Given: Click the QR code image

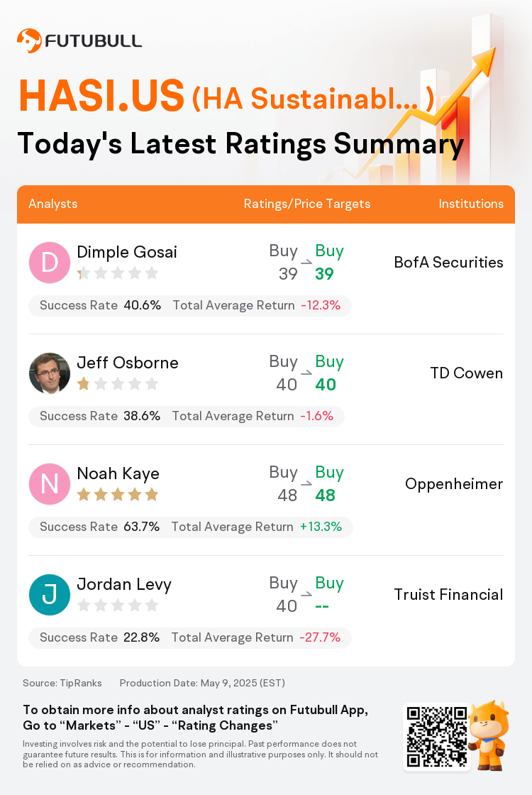Looking at the screenshot, I should (x=437, y=736).
